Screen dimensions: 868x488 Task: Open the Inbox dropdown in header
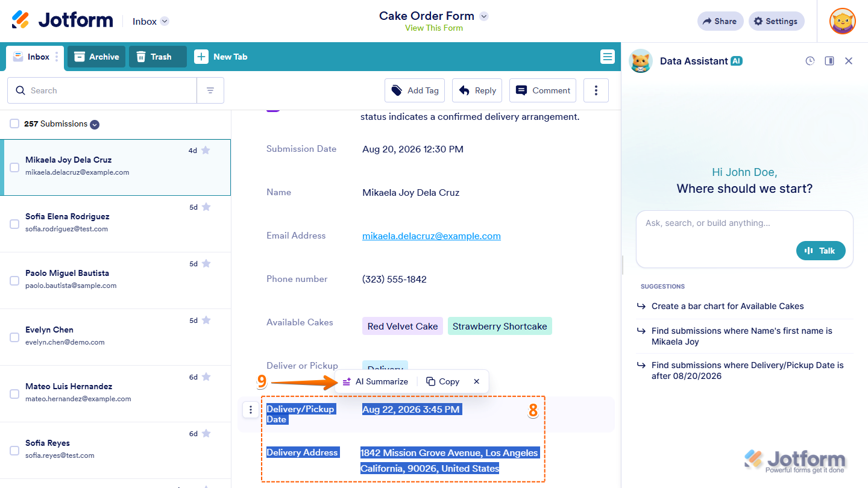pyautogui.click(x=151, y=21)
